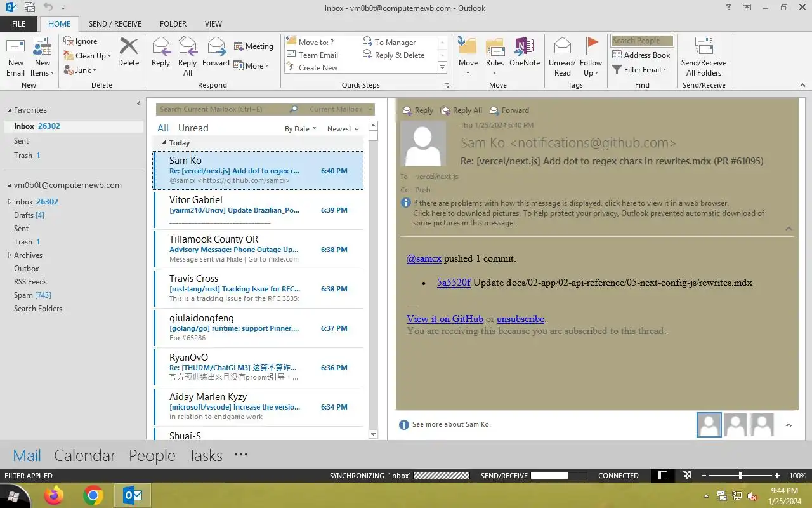Click the Search Current Mailbox field
The image size is (812, 508).
(x=223, y=109)
